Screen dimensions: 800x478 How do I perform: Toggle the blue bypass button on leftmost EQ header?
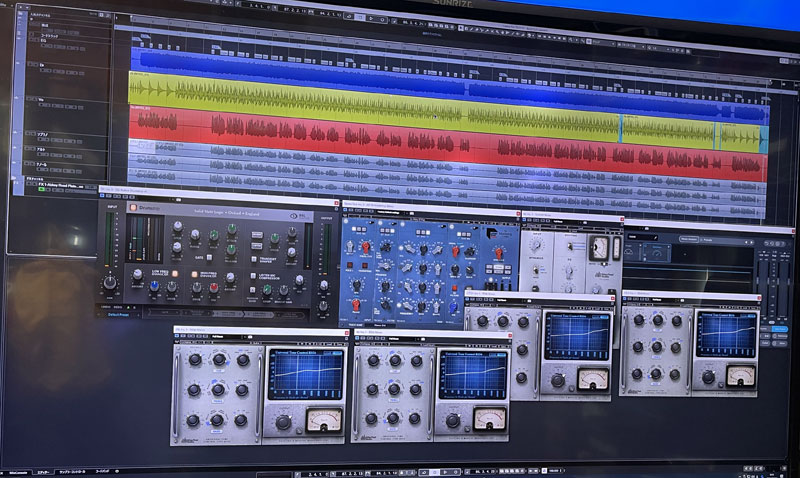pyautogui.click(x=179, y=337)
